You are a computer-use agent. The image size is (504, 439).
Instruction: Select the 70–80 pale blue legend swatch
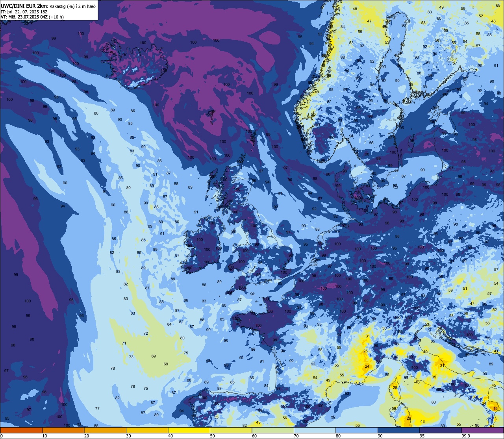coord(315,430)
